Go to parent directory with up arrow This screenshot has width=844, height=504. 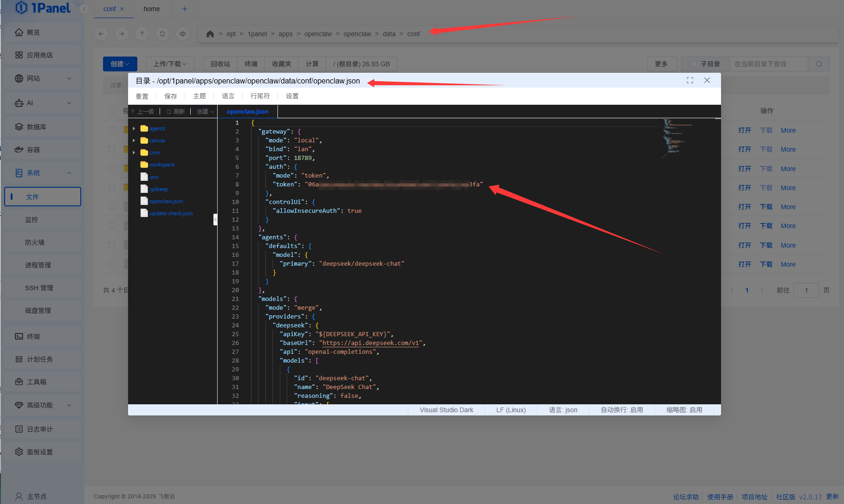tap(142, 34)
